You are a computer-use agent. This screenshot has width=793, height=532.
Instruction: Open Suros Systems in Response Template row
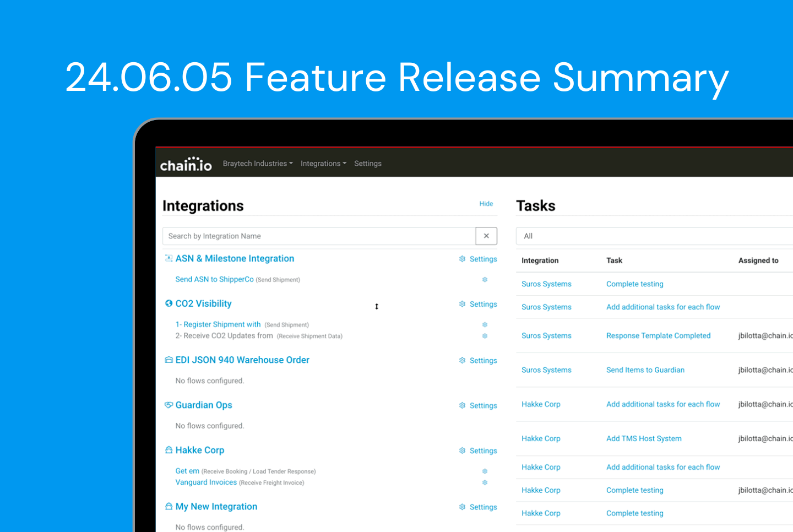(546, 336)
